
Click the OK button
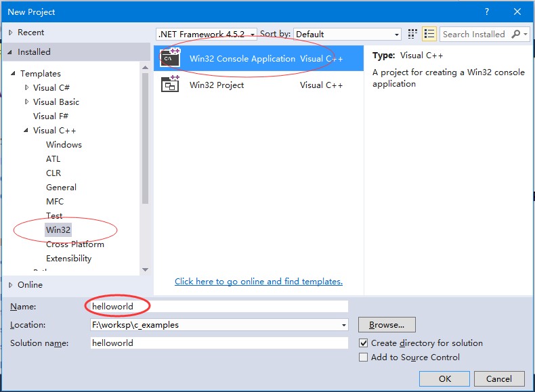point(444,379)
